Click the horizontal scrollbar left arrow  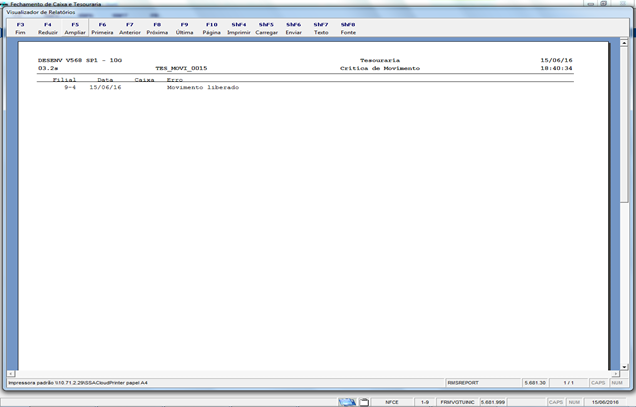[11, 373]
